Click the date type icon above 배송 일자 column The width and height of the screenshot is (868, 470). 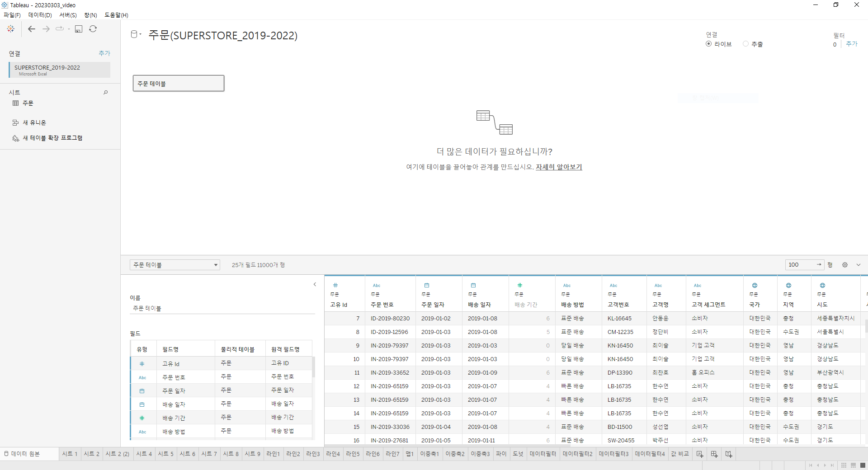pyautogui.click(x=473, y=285)
